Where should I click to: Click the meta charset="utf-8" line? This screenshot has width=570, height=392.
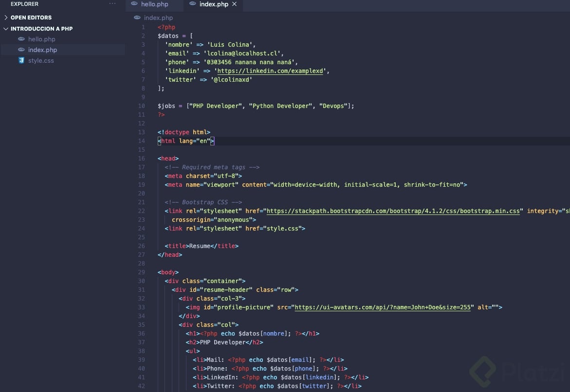point(203,176)
